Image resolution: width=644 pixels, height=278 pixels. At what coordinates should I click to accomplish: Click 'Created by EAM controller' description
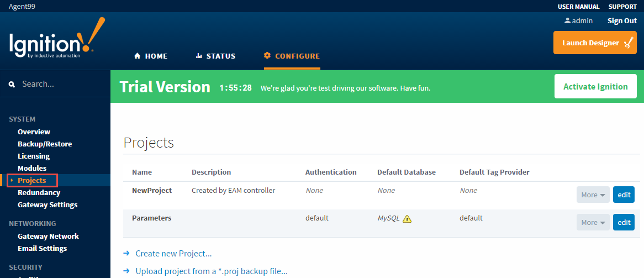[233, 191]
